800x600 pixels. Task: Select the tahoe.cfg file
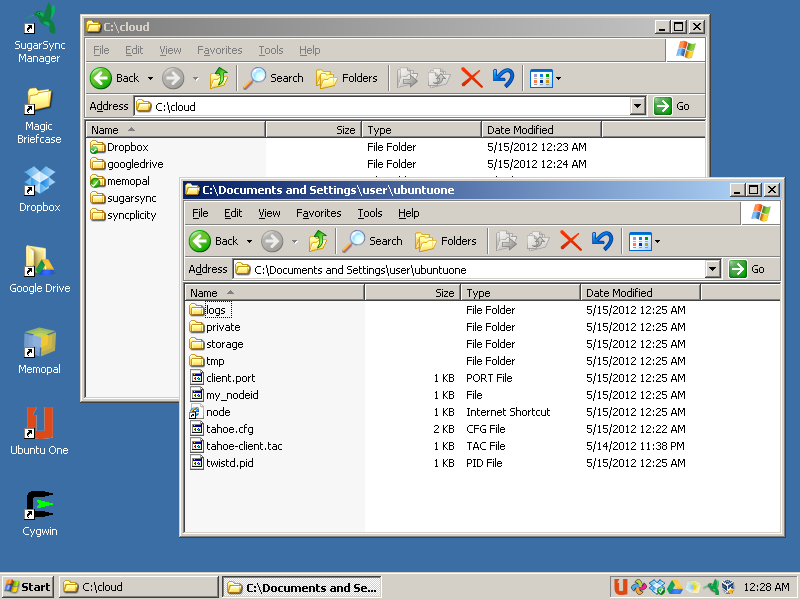222,429
